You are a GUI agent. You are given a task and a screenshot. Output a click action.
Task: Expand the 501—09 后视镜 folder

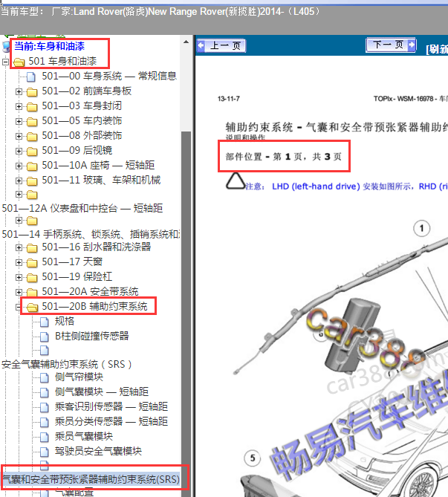(19, 152)
